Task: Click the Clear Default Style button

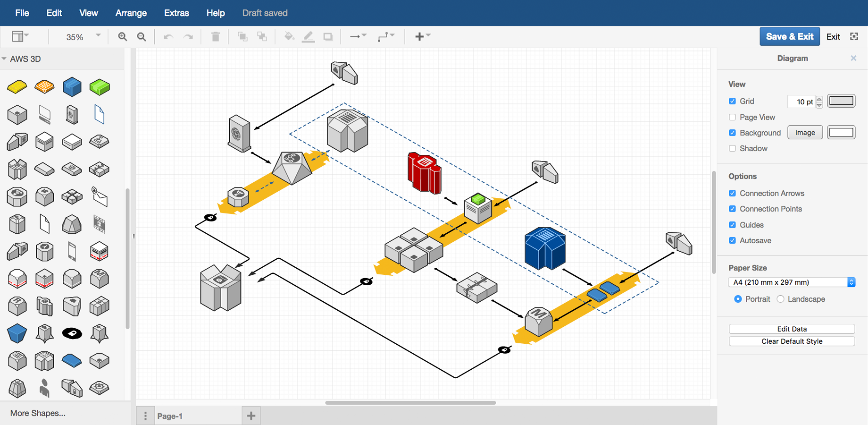Action: [x=792, y=341]
